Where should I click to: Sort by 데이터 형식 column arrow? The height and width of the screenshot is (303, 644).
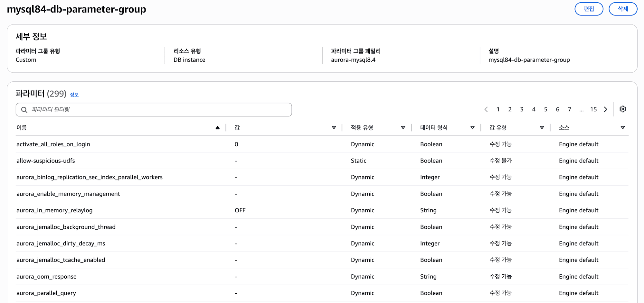click(x=472, y=128)
